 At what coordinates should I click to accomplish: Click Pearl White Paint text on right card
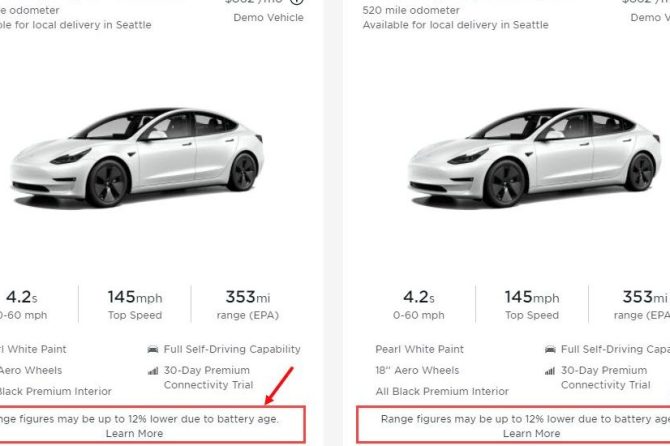click(420, 350)
